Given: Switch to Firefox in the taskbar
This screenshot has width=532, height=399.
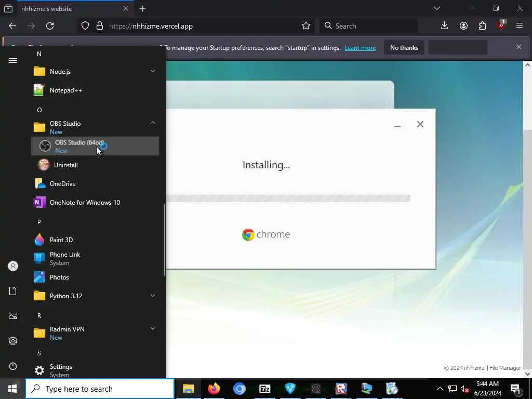Looking at the screenshot, I should 214,389.
